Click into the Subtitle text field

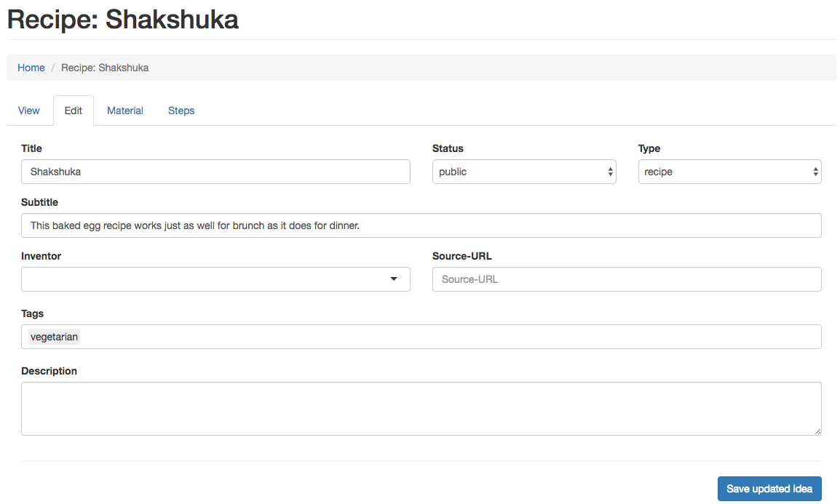click(421, 225)
